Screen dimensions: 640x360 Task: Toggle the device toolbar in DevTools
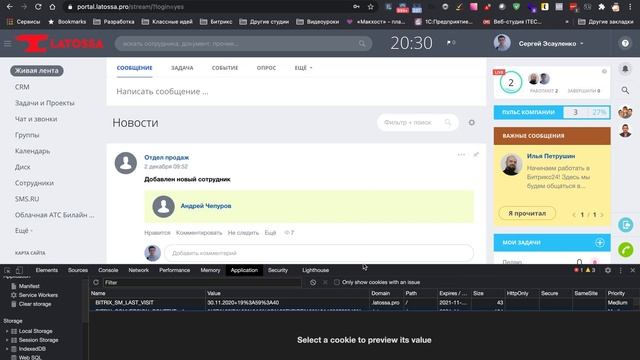click(19, 270)
